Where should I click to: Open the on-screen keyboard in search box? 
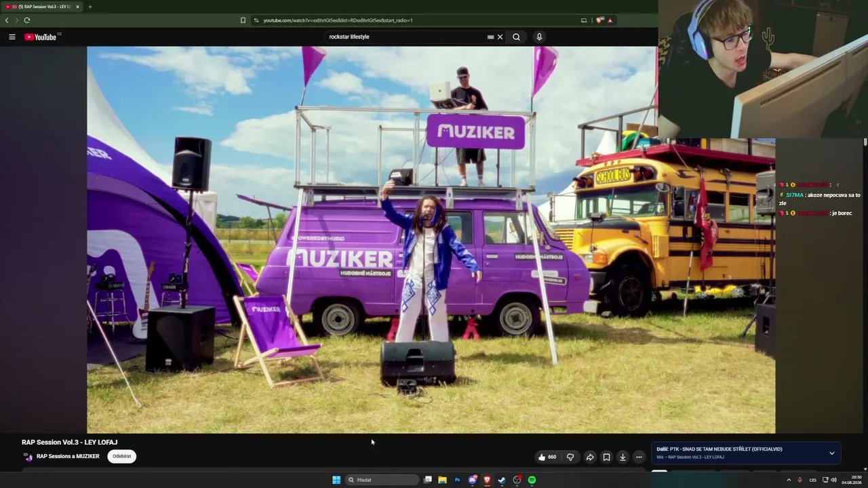coord(490,37)
